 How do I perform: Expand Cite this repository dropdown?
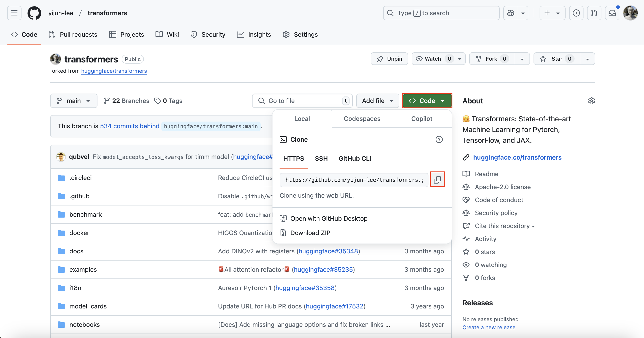point(505,226)
